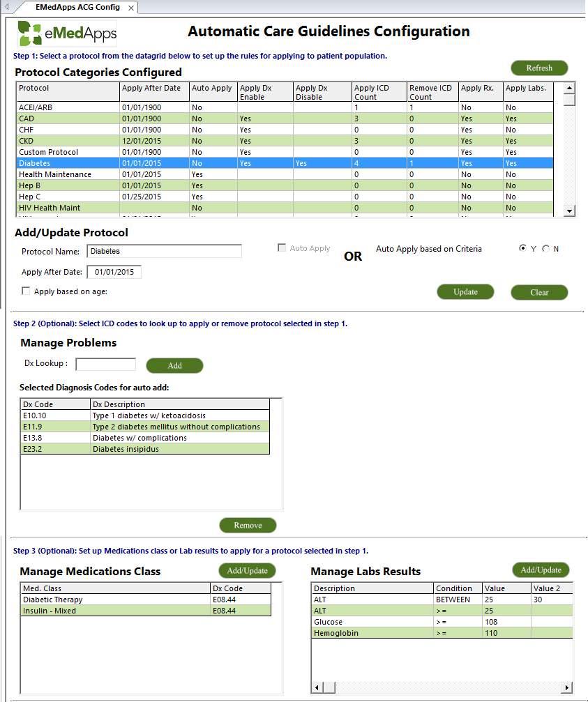Click the tab strip left arrow
The image size is (588, 702).
(7, 7)
